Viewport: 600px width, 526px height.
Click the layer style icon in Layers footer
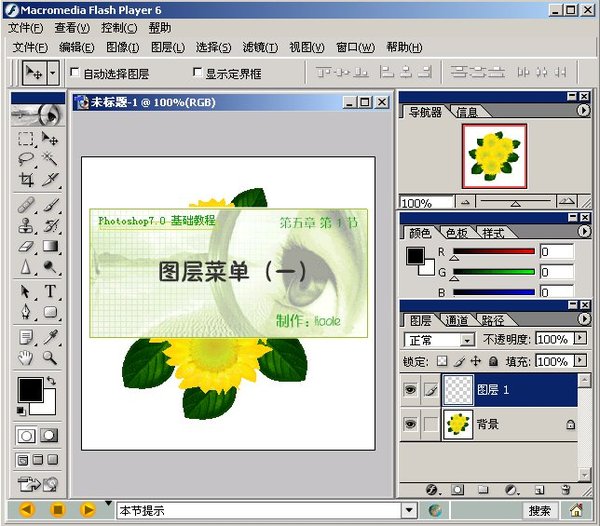(432, 490)
